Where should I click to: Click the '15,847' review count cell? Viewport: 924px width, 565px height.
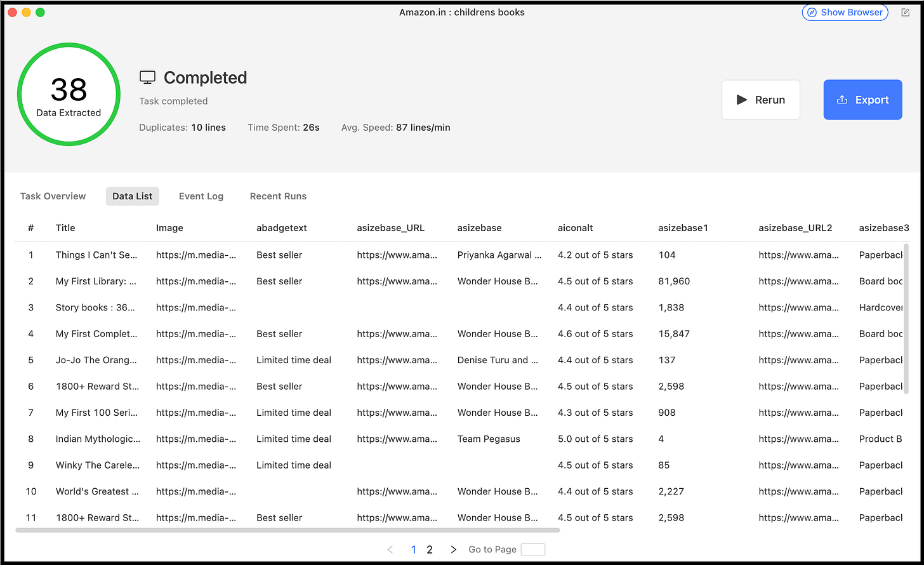674,334
